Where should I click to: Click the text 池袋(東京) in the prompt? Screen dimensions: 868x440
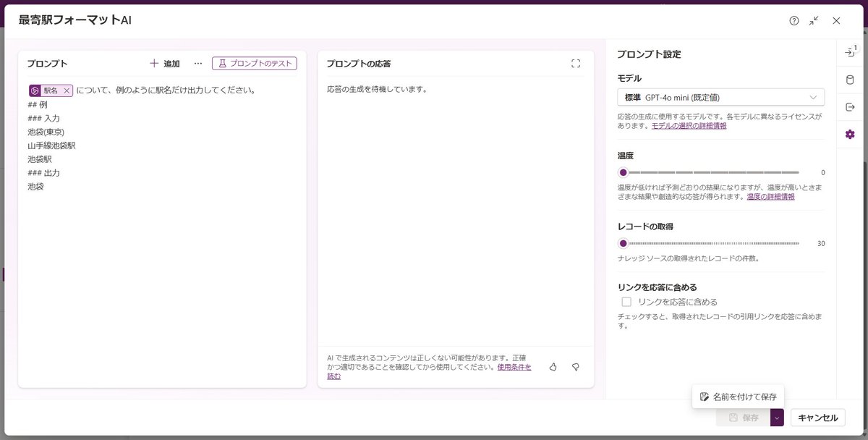pos(46,132)
